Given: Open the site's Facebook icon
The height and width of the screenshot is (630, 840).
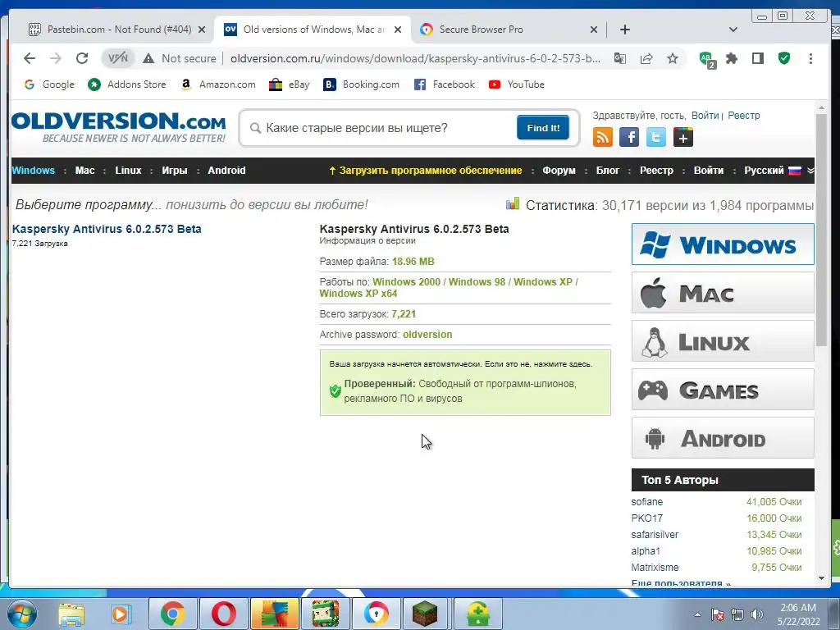Looking at the screenshot, I should pos(629,137).
